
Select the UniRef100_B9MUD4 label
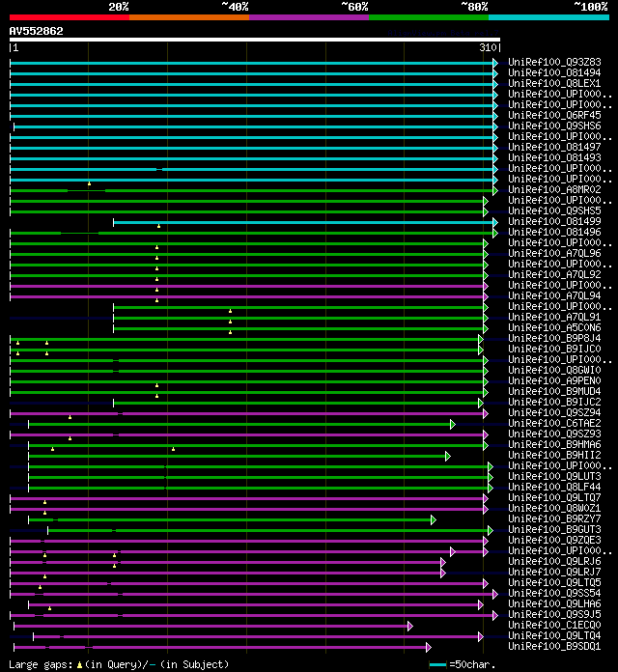click(554, 391)
